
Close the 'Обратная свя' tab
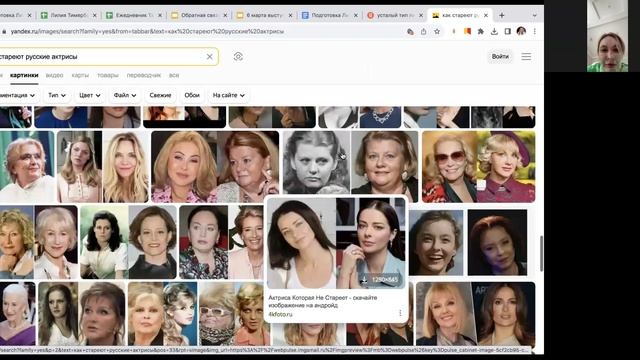click(225, 15)
